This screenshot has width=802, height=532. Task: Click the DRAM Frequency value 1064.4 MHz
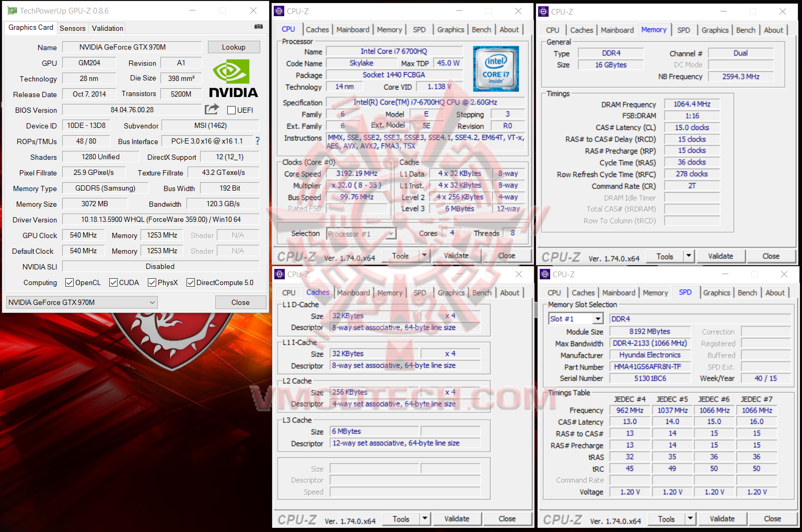[692, 104]
